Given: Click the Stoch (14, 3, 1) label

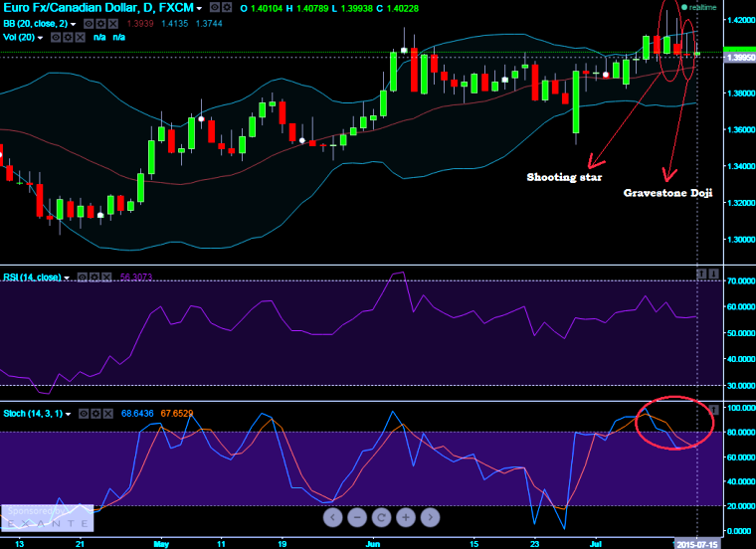Looking at the screenshot, I should pyautogui.click(x=33, y=414).
